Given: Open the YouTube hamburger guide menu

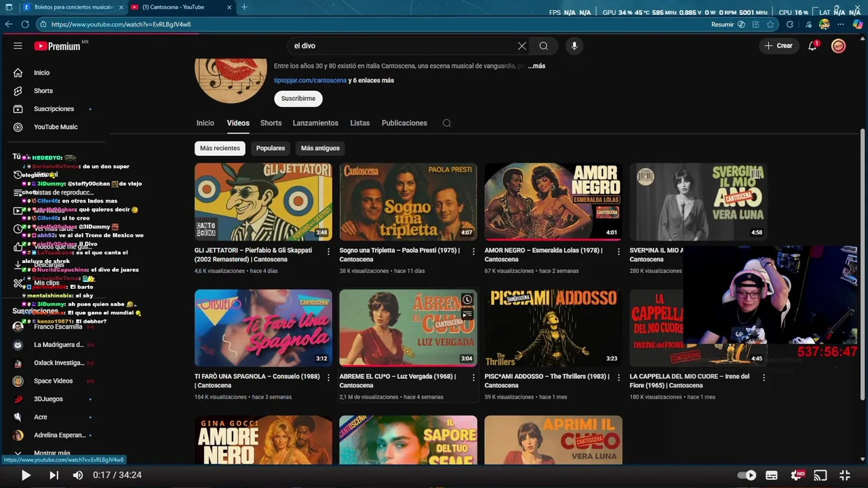Looking at the screenshot, I should point(18,46).
